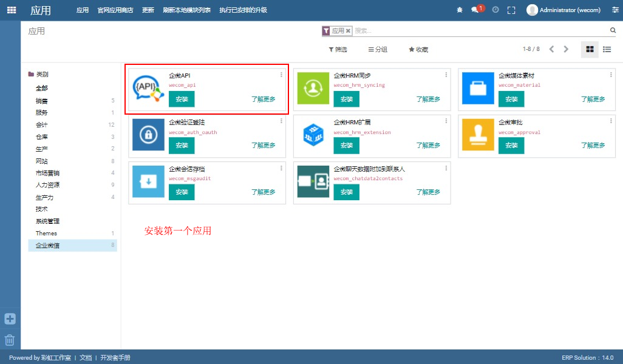This screenshot has height=364, width=623.
Task: Open 企微API card options menu
Action: point(281,75)
